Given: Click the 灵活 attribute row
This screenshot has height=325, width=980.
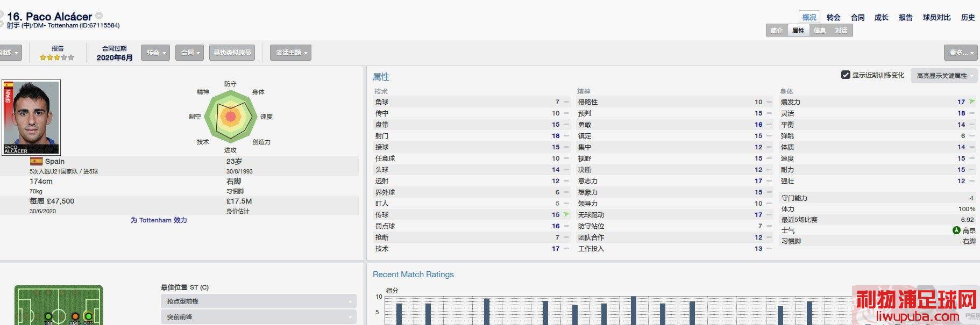Looking at the screenshot, I should 878,113.
